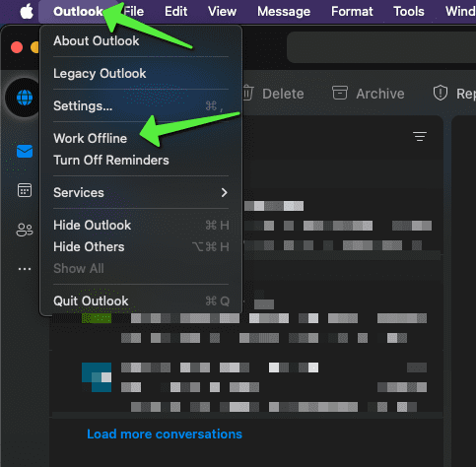
Task: Select the conversation with blue square avatar
Action: (246, 385)
